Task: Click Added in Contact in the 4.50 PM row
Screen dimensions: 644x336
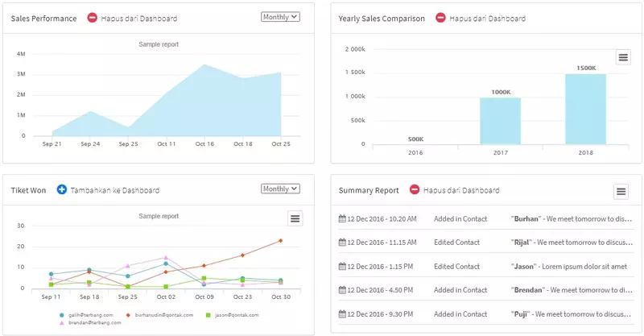Action: 460,290
